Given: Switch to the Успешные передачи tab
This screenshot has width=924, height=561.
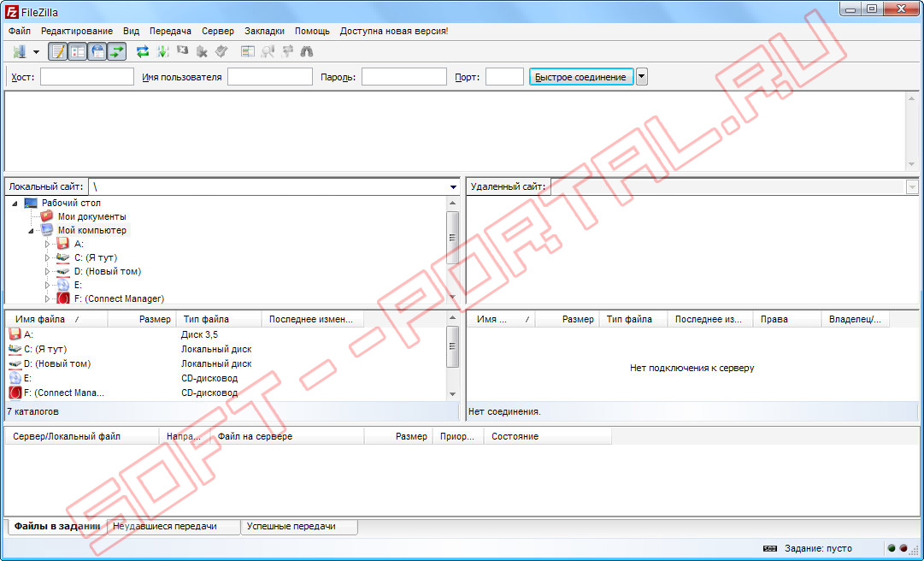Looking at the screenshot, I should pyautogui.click(x=299, y=526).
